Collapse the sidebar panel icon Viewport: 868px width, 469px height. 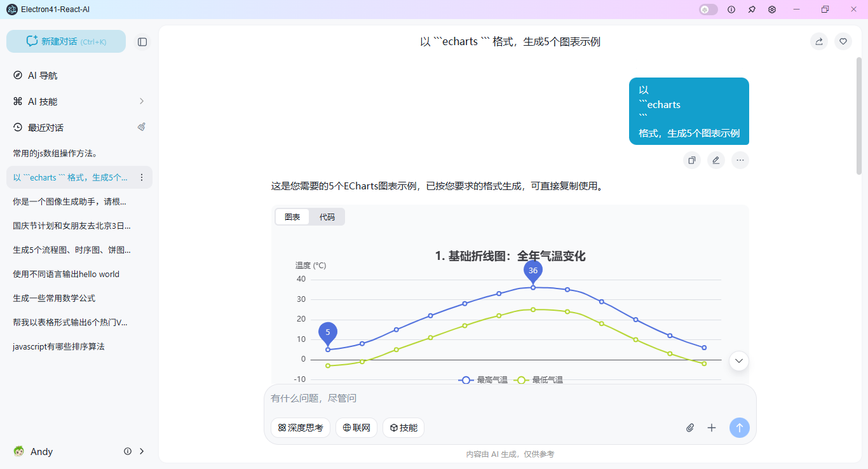coord(142,42)
